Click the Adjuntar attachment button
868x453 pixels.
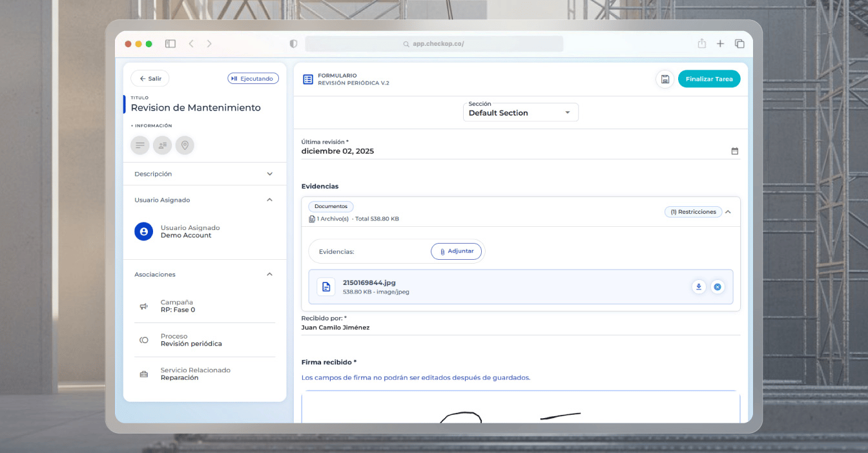pos(456,251)
